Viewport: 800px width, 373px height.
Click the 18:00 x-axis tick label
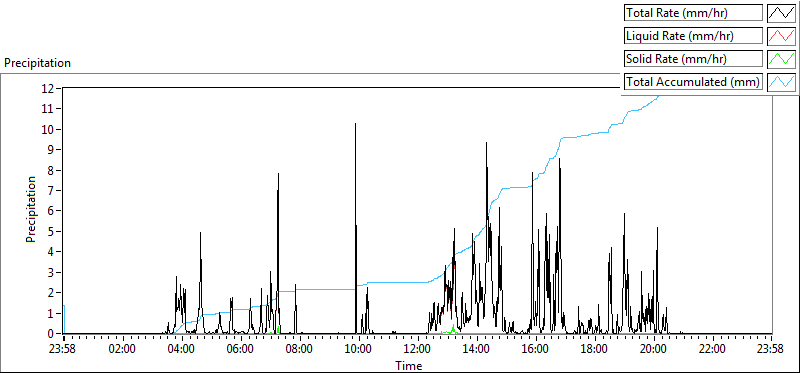tap(593, 349)
